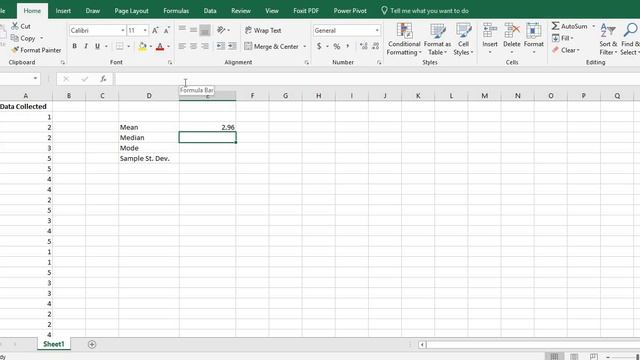Toggle underline formatting

point(97,47)
